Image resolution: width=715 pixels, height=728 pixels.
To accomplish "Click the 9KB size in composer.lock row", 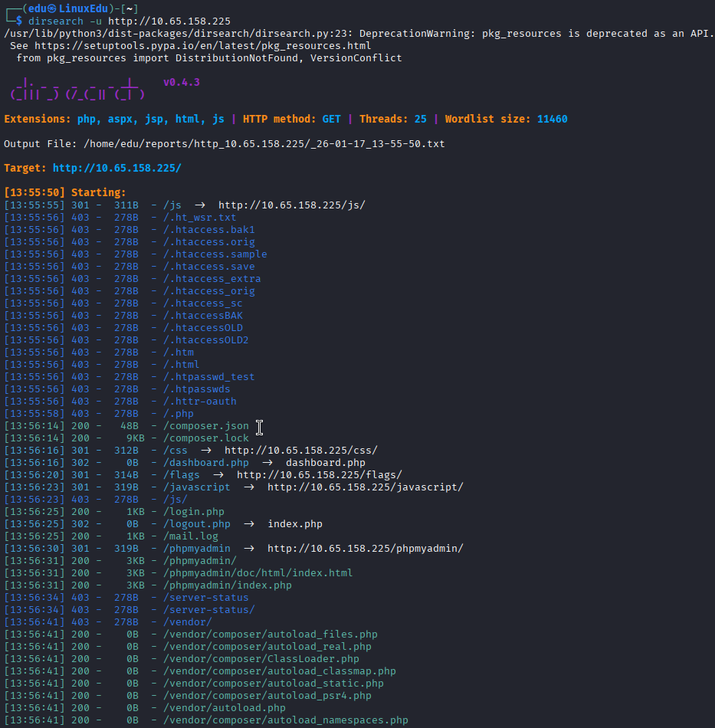I will pyautogui.click(x=136, y=438).
